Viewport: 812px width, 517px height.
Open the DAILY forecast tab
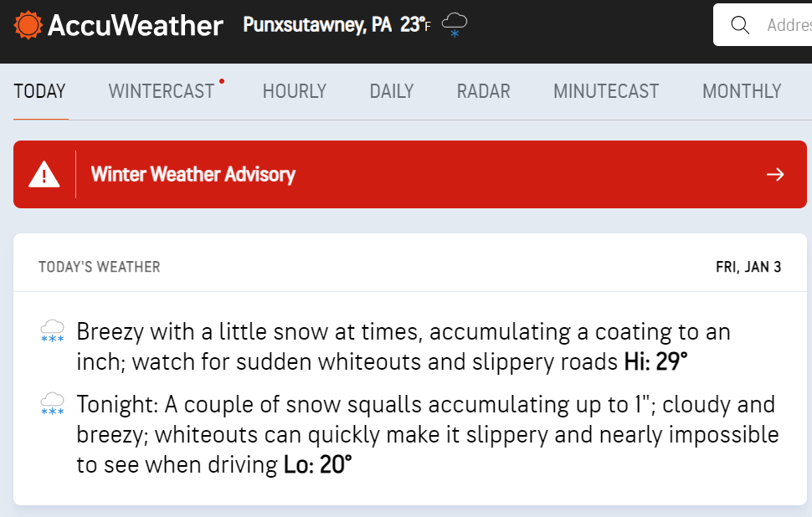pos(392,91)
